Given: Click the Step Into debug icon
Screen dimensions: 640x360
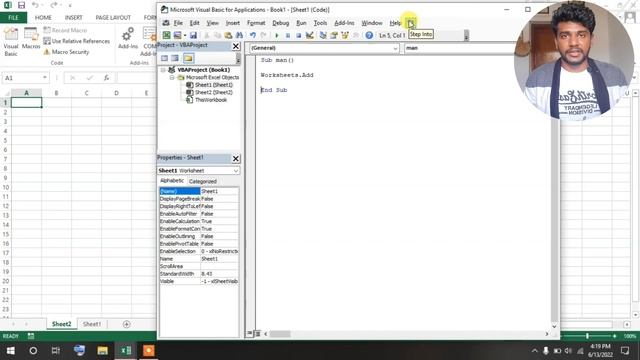Looking at the screenshot, I should [x=411, y=23].
